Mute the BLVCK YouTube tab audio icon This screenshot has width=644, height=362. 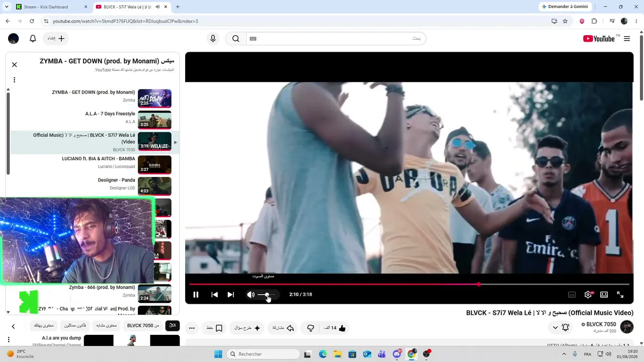tap(158, 7)
